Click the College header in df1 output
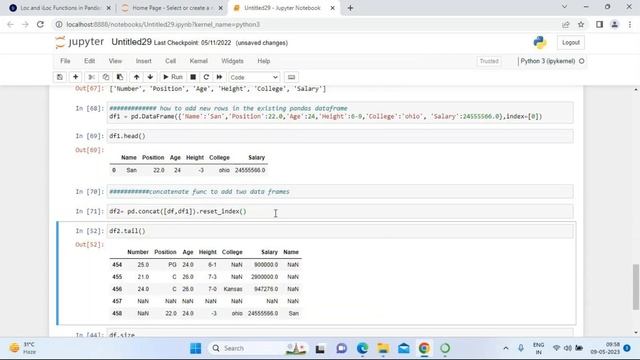This screenshot has height=360, width=640. coord(220,158)
